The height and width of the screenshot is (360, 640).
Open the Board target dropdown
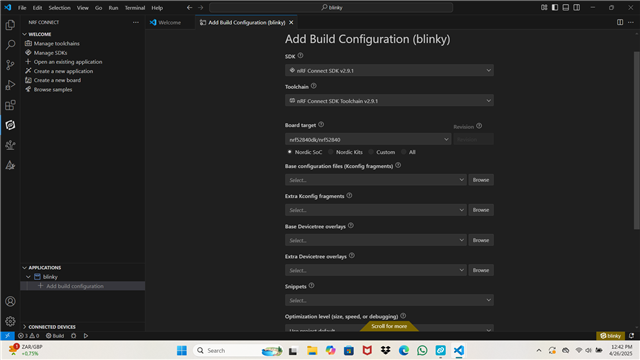368,139
